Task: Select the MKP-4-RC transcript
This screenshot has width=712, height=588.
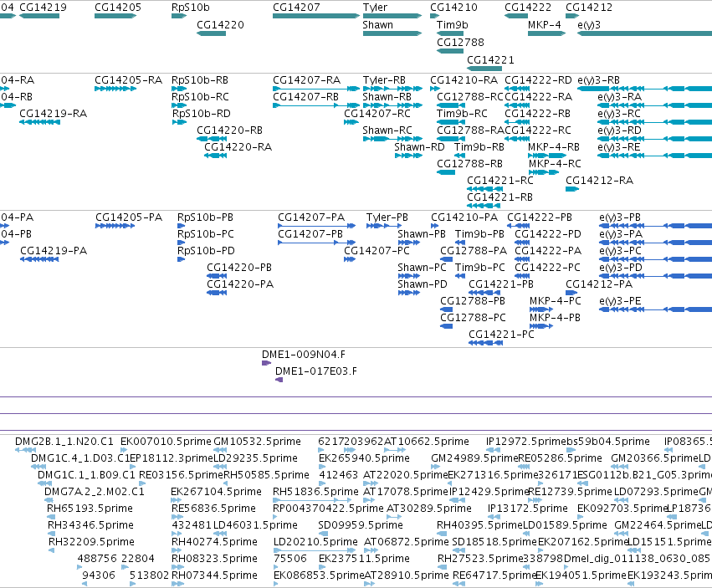Action: tap(544, 172)
